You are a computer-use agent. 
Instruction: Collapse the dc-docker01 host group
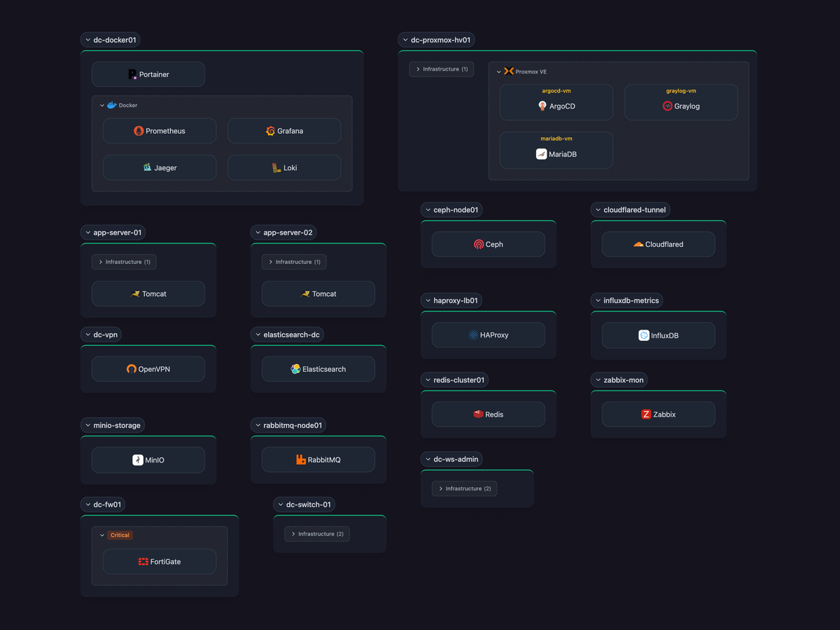pyautogui.click(x=87, y=40)
